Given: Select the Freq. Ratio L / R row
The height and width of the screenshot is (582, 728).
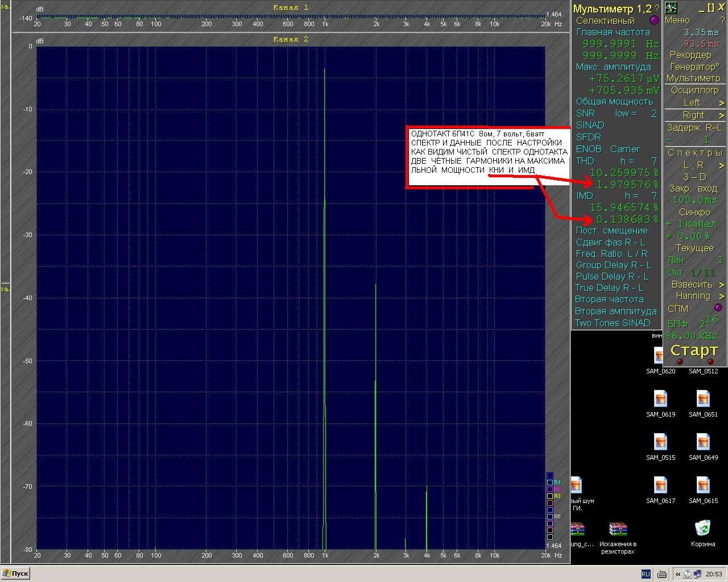Looking at the screenshot, I should (x=612, y=254).
